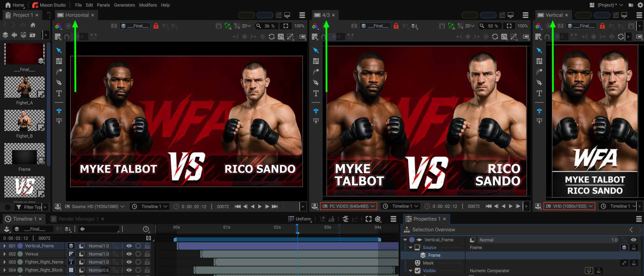The image size is (644, 276).
Task: Open the Source: HD (1920x1080) dropdown
Action: pyautogui.click(x=95, y=206)
